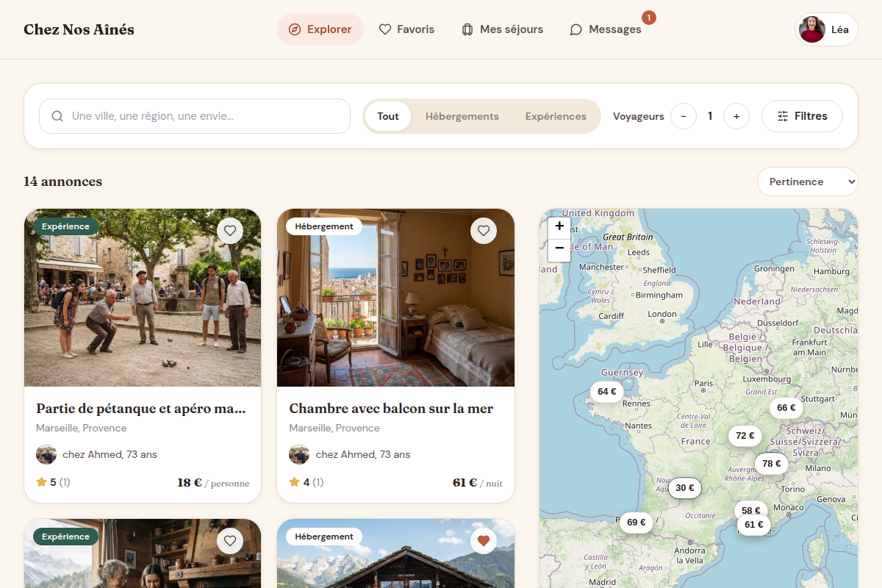
Task: Open the Explorer tab
Action: [320, 29]
